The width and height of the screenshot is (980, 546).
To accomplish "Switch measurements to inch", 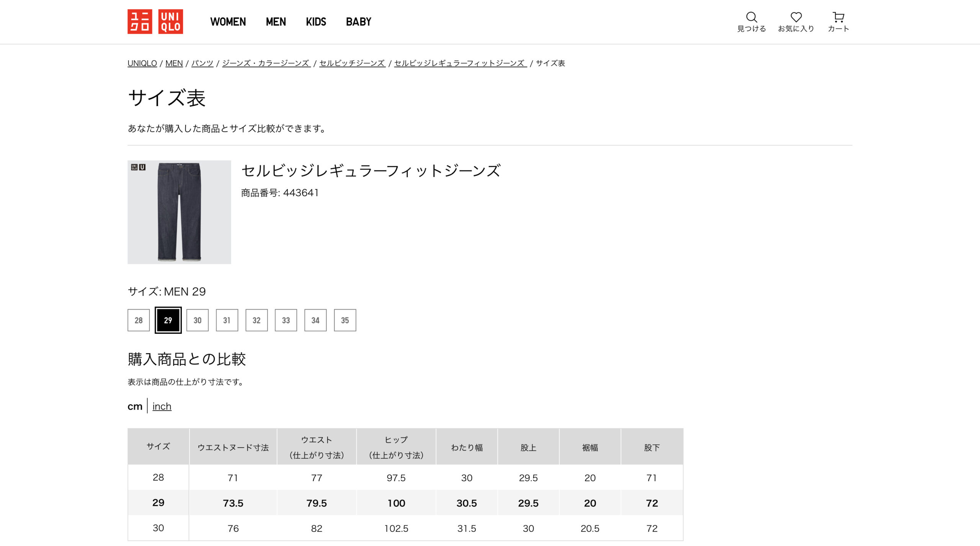I will [162, 406].
